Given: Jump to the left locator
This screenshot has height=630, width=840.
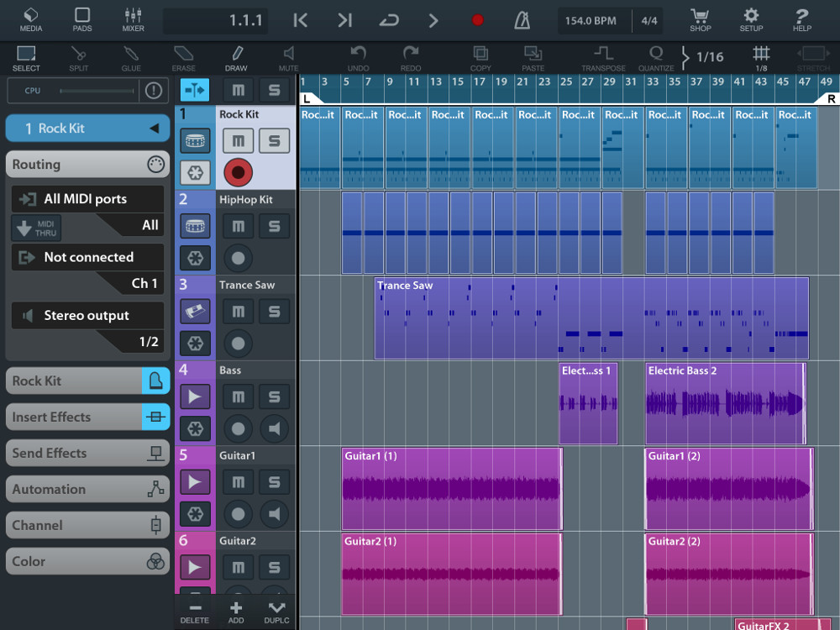Looking at the screenshot, I should pyautogui.click(x=301, y=20).
